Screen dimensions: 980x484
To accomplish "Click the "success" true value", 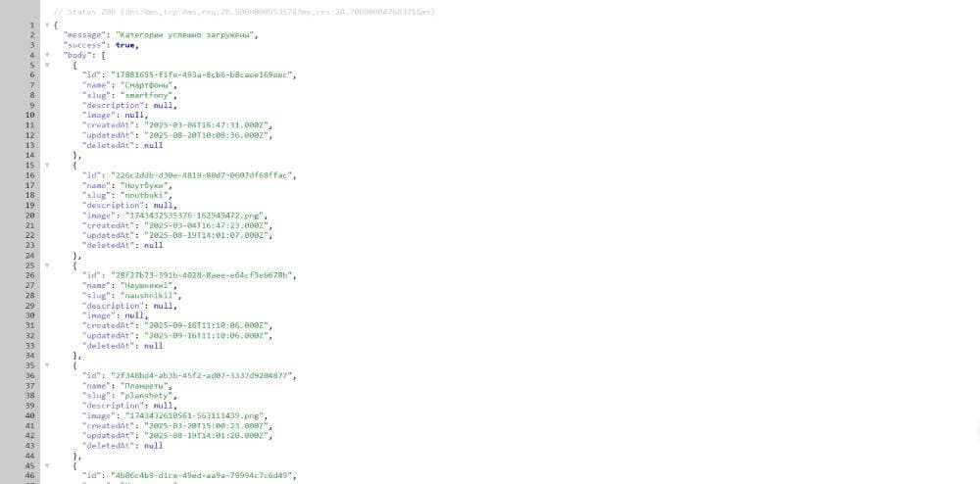I will [125, 45].
